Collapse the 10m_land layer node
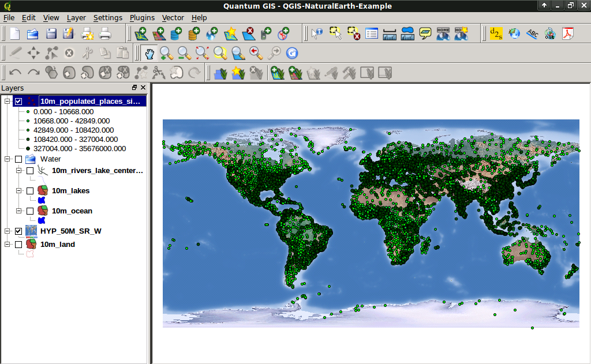This screenshot has width=591, height=364. 8,245
